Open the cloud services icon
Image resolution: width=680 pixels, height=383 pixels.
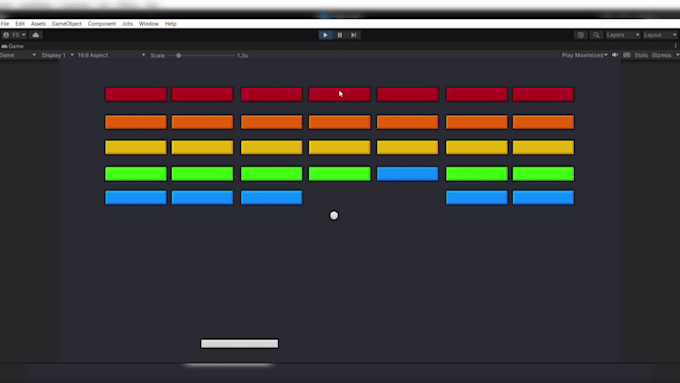click(36, 35)
